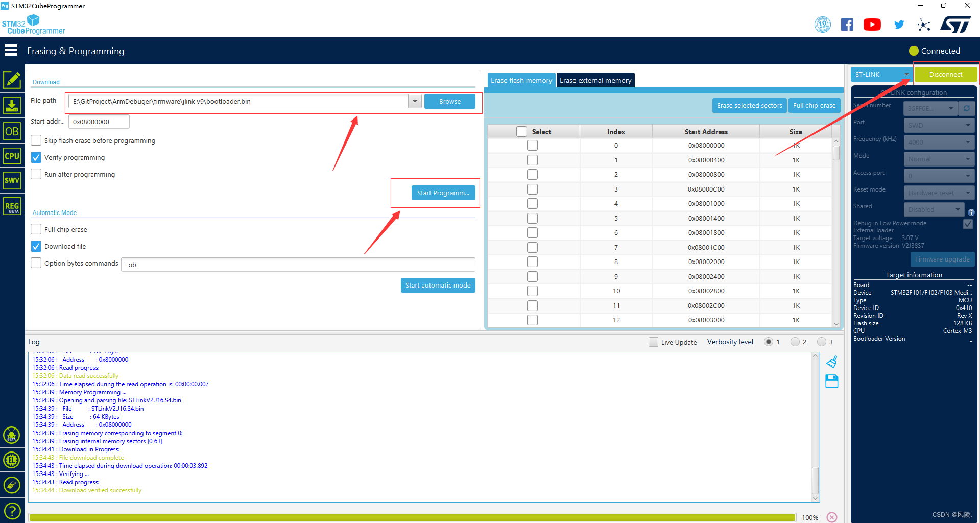
Task: Open Erasing & Programming download icon
Action: tap(12, 105)
